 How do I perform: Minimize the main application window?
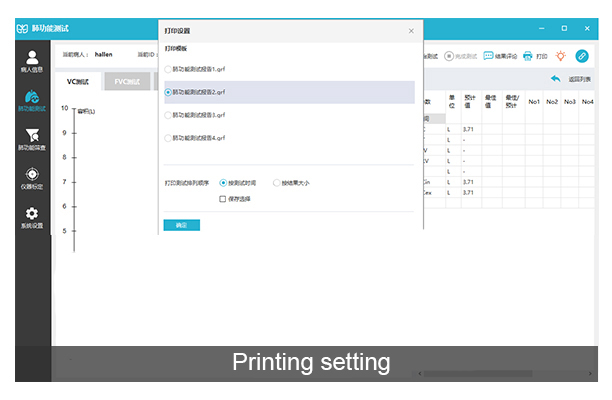click(541, 28)
